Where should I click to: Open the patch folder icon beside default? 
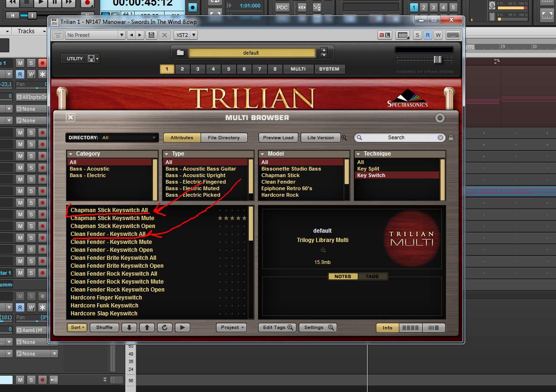tap(180, 53)
